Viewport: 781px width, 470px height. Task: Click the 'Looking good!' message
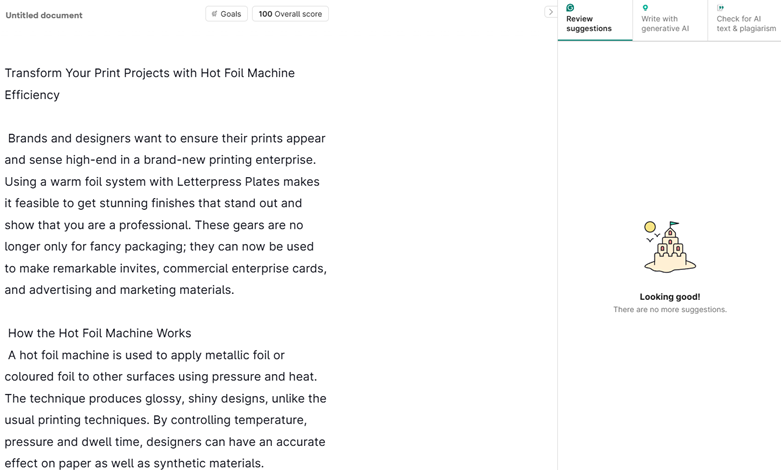(669, 297)
